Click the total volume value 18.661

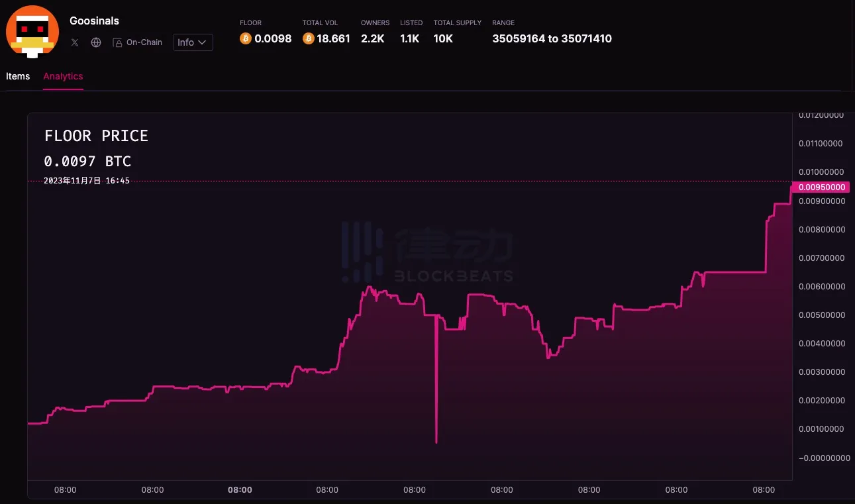pos(333,38)
